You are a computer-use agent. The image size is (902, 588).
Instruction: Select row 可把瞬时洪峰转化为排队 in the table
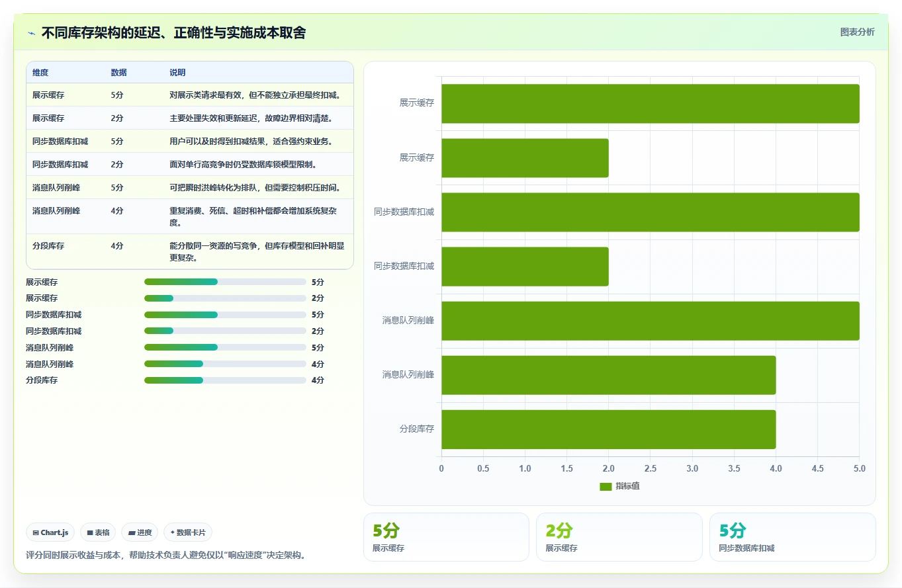coord(190,188)
